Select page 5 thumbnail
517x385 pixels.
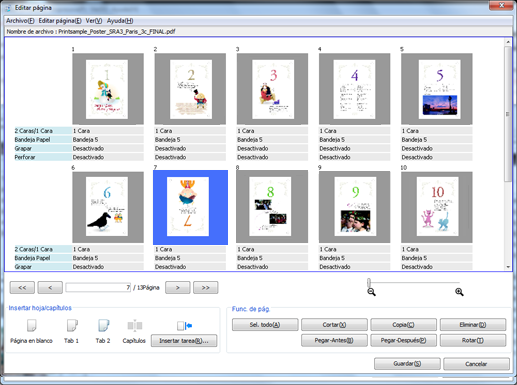[x=437, y=89]
